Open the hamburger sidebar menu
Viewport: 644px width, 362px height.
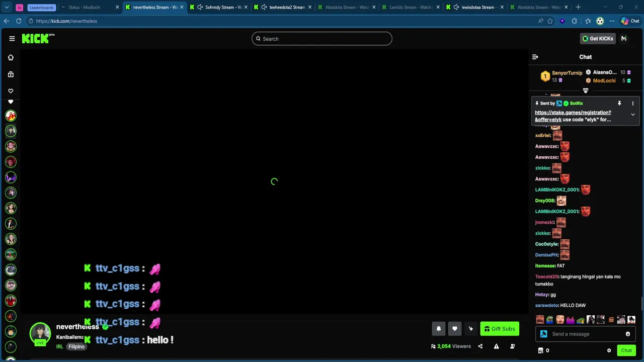12,39
